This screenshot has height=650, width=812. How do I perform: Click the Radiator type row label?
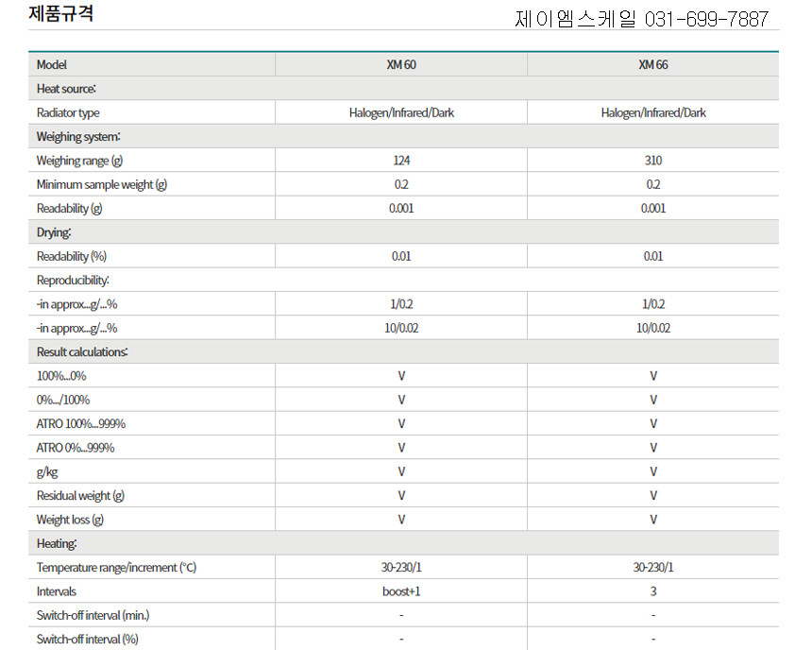pos(68,113)
